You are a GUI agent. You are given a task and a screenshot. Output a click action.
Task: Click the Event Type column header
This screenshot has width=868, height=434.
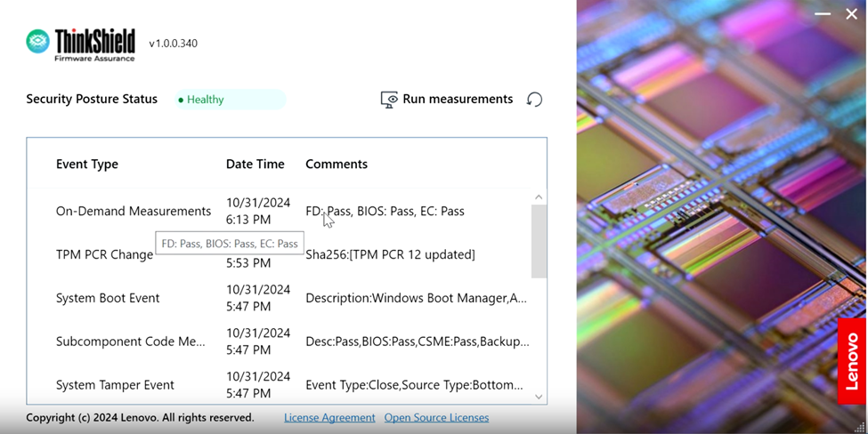(x=87, y=165)
